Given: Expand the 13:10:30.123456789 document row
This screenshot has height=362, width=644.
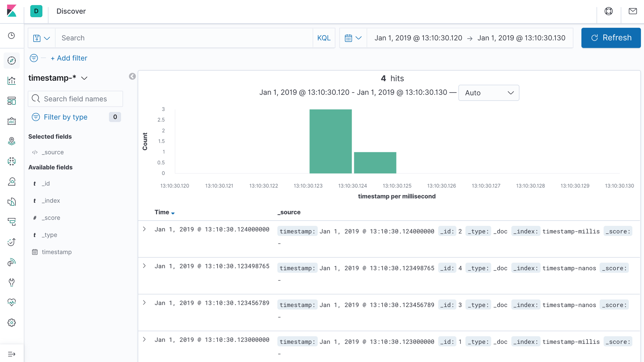Looking at the screenshot, I should 145,303.
